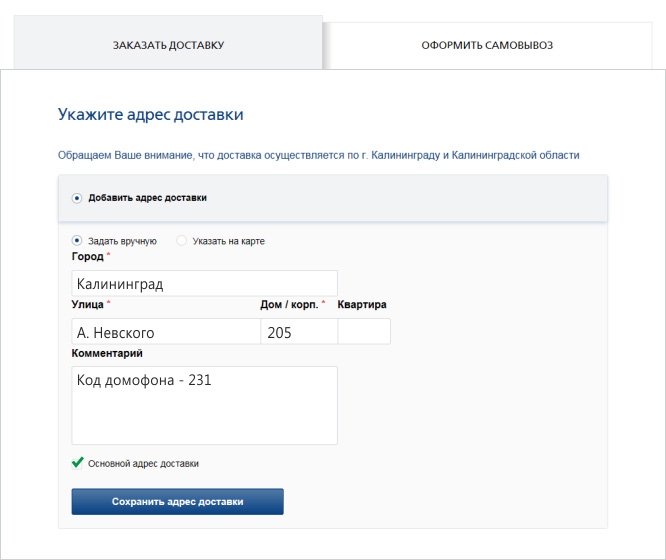Screen dimensions: 666x560
Task: Click the Kaliningrad delivery area notice text
Action: (319, 155)
